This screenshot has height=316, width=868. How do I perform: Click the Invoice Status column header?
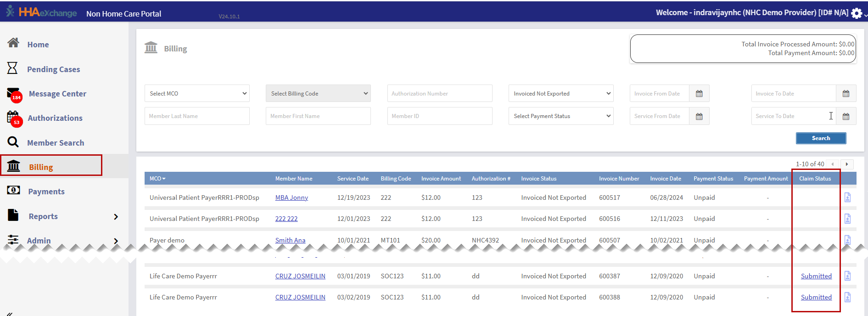(x=538, y=179)
